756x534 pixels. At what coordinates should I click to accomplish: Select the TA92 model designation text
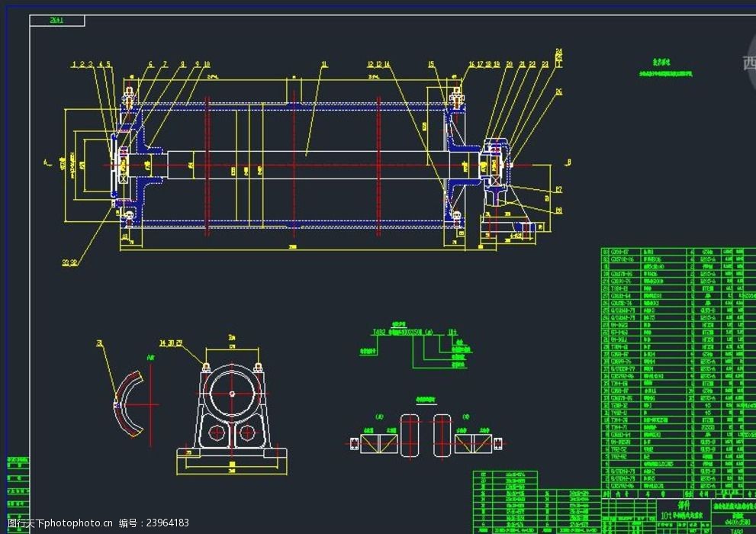379,332
